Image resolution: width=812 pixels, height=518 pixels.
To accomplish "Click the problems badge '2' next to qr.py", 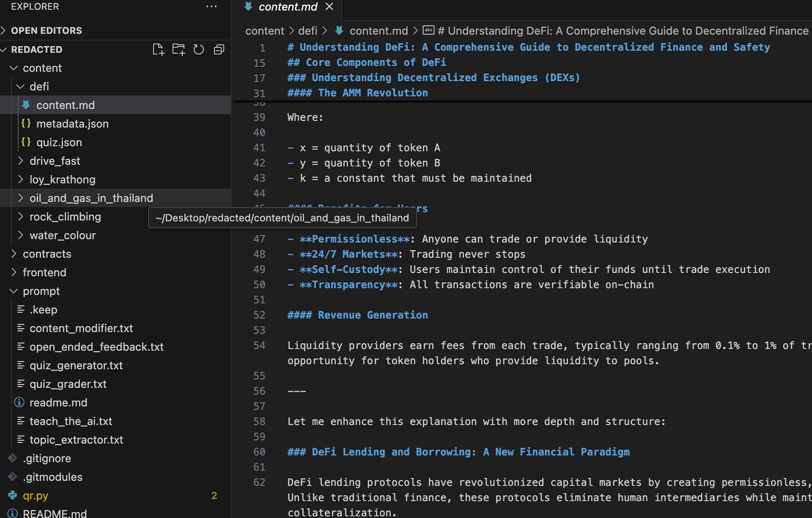I will [x=214, y=495].
